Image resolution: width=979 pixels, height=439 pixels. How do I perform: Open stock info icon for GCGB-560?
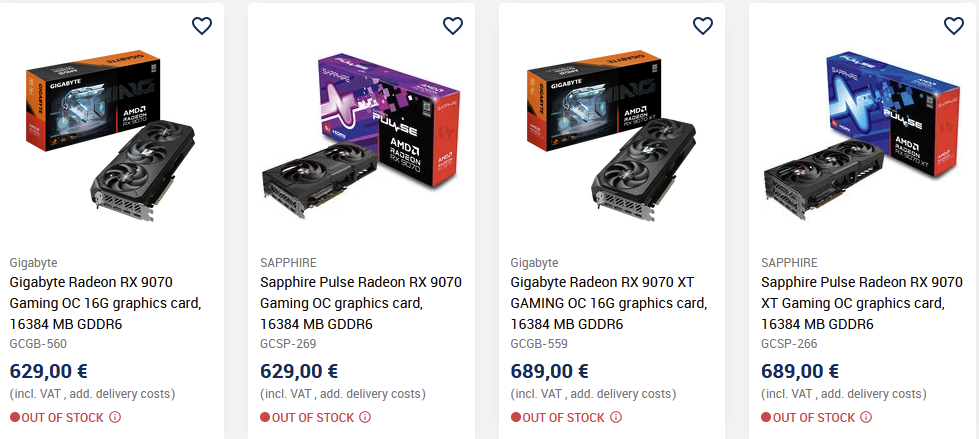coord(115,417)
